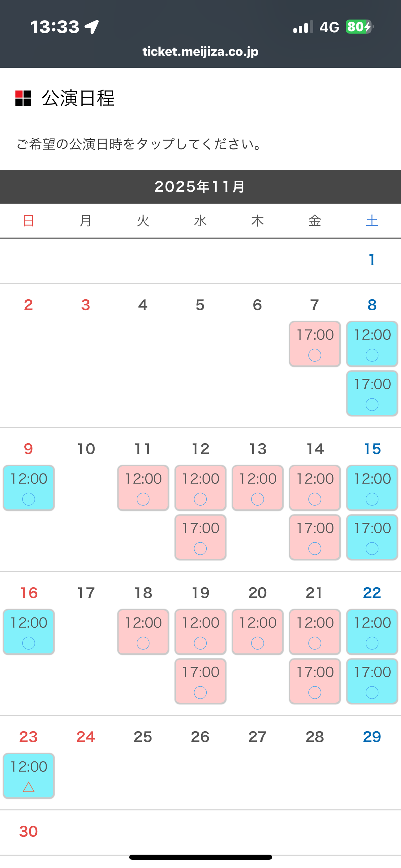
Task: Pick the Friday 14th 17:00 performance
Action: [x=315, y=537]
